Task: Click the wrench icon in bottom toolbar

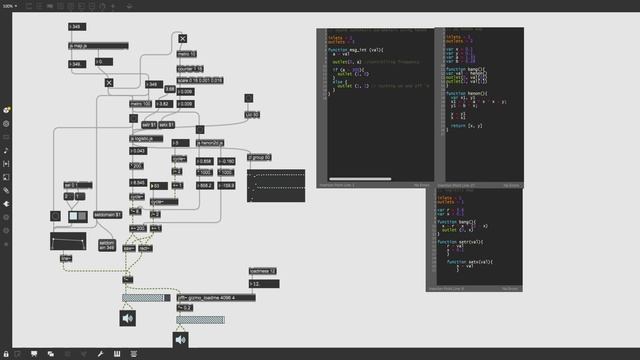Action: [x=100, y=354]
